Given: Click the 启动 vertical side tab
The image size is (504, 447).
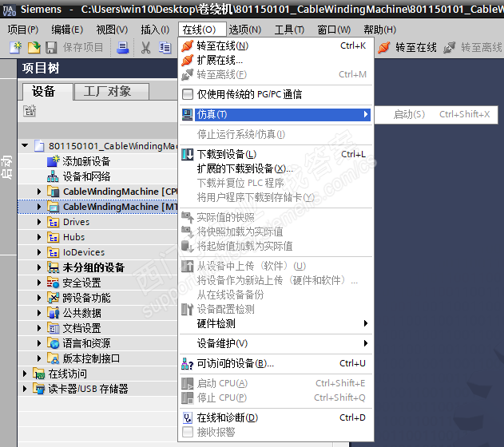Looking at the screenshot, I should pyautogui.click(x=7, y=167).
